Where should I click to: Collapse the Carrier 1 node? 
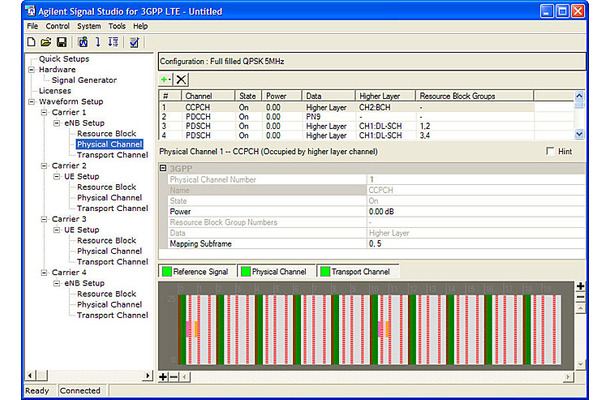coord(44,112)
